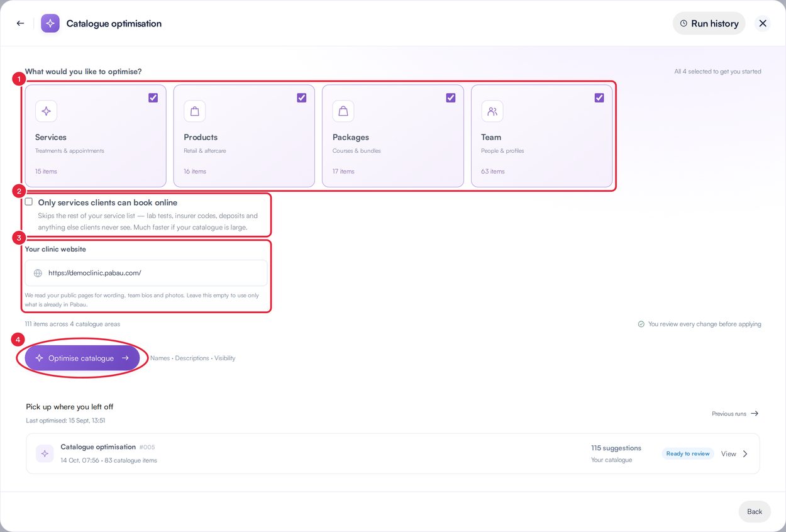Click "15 items" text
The width and height of the screenshot is (786, 532).
[x=46, y=171]
